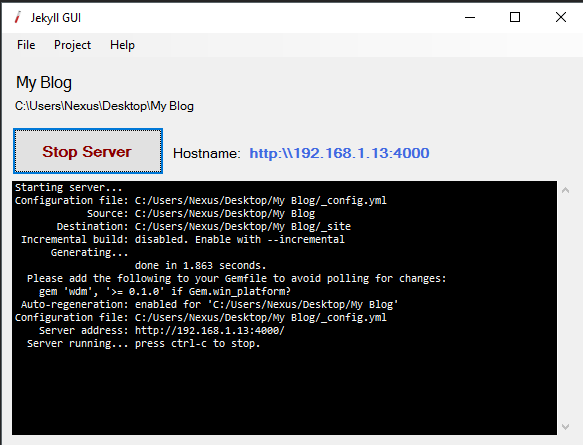Maximize the Jekyll GUI window
This screenshot has width=585, height=445.
click(x=515, y=17)
